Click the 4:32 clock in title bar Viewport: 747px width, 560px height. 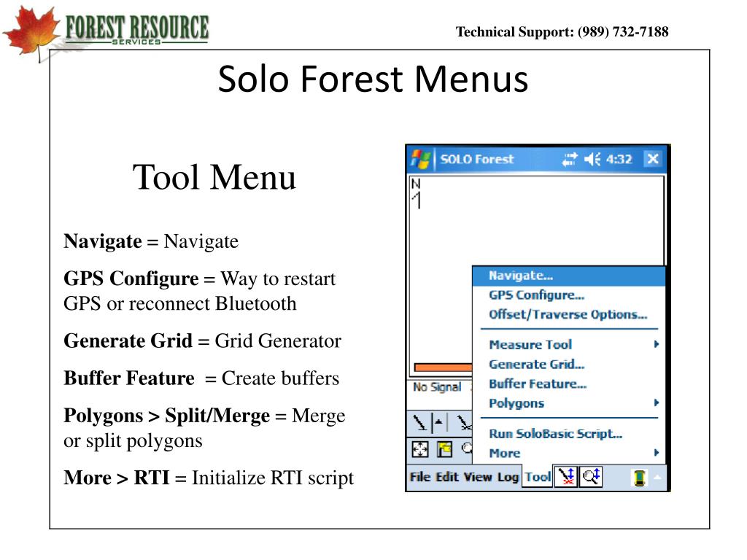point(619,159)
